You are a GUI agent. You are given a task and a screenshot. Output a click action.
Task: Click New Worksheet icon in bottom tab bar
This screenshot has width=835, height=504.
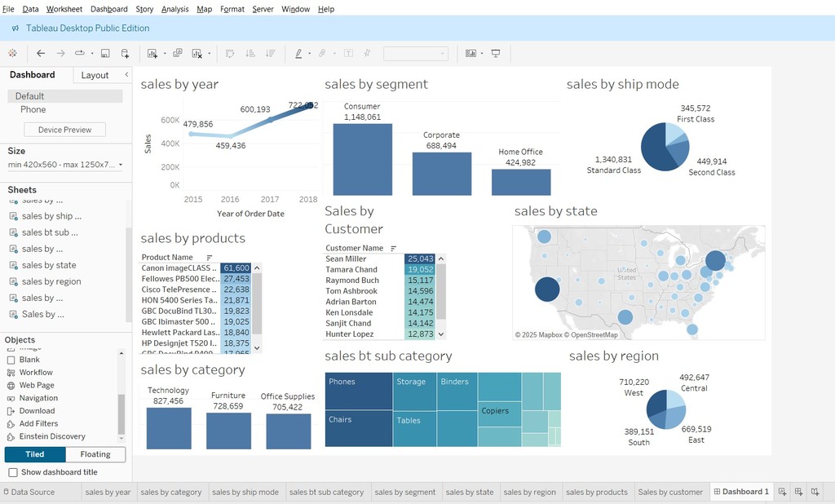click(782, 492)
